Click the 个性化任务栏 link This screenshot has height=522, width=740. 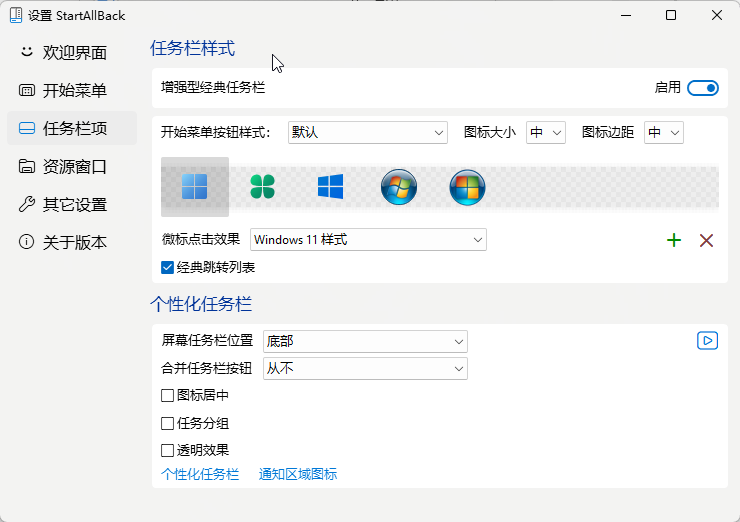click(200, 474)
